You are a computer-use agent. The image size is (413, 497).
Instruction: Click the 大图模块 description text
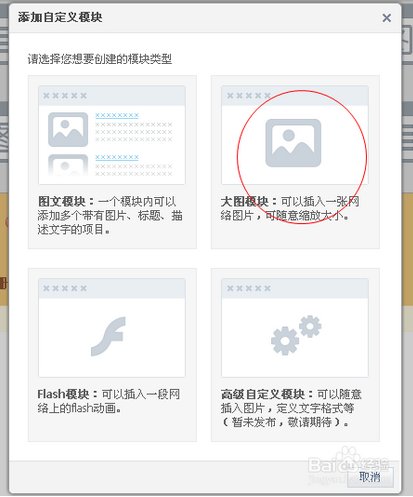(x=290, y=209)
